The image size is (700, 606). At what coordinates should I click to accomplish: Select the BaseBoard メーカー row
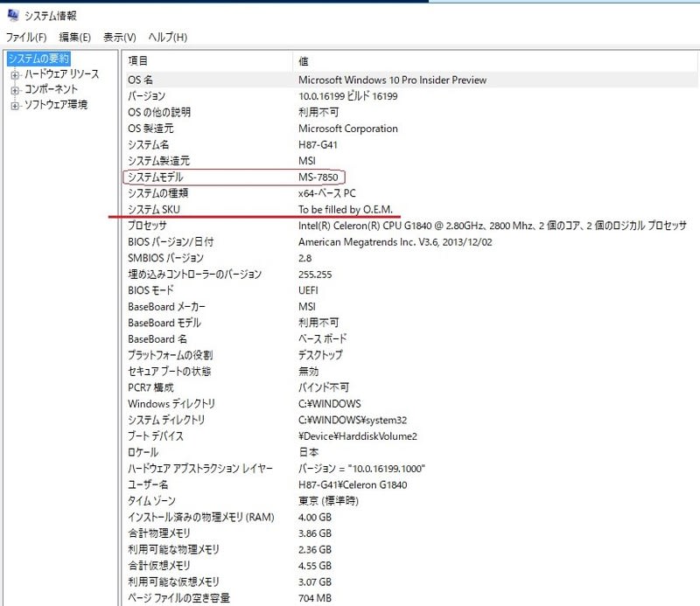[x=411, y=307]
